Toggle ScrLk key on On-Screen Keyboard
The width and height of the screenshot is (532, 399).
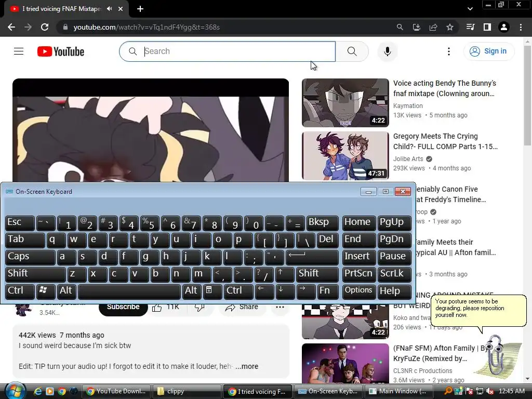pos(394,274)
